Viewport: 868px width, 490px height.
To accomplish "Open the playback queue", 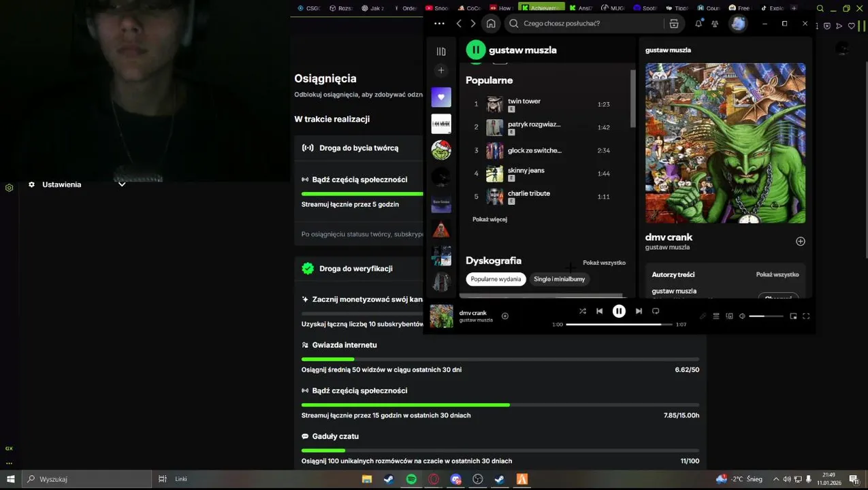I will coord(716,316).
